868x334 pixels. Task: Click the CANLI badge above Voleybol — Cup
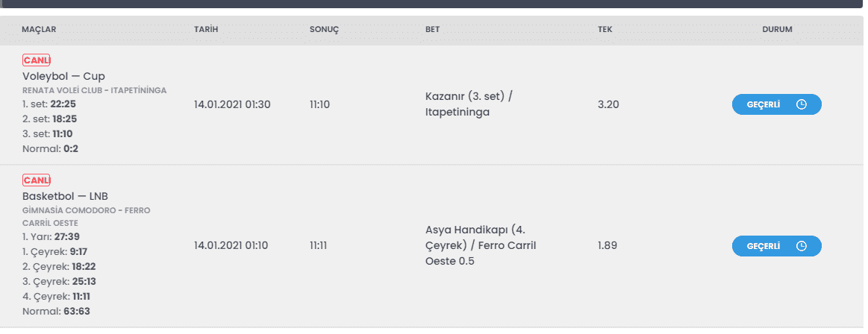[37, 60]
